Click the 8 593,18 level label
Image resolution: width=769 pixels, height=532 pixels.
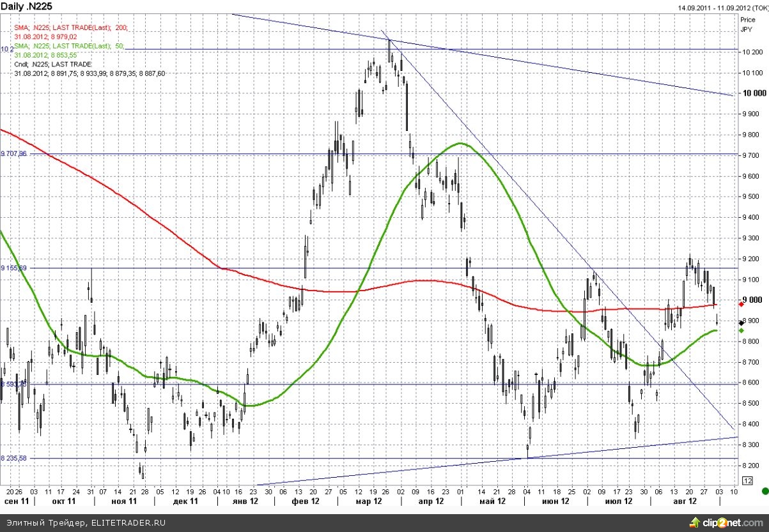14,384
